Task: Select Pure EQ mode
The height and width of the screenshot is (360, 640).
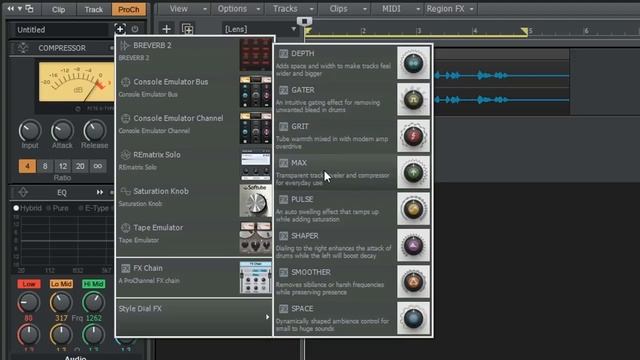Action: pyautogui.click(x=57, y=208)
